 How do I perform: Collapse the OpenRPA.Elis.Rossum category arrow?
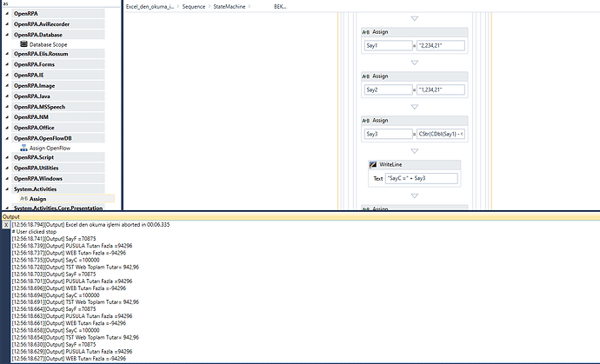point(7,54)
